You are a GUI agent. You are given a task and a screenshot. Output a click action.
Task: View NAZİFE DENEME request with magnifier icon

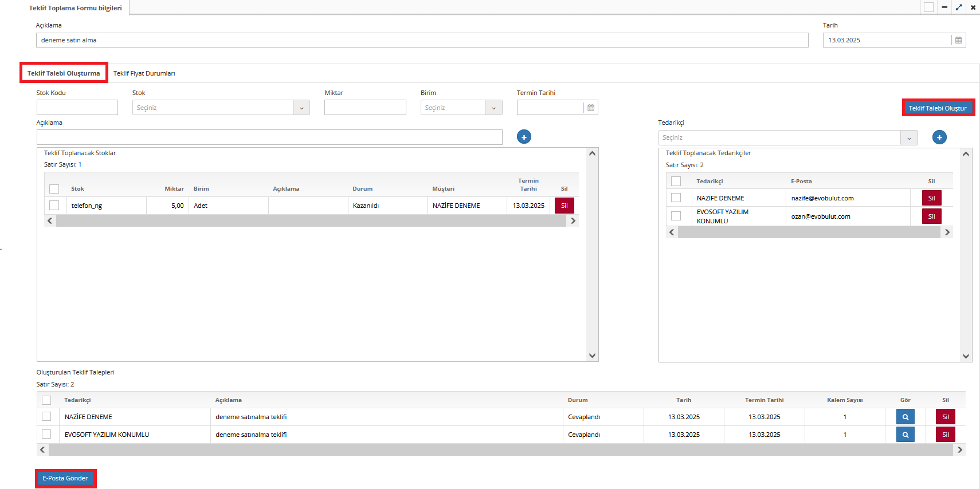tap(905, 417)
